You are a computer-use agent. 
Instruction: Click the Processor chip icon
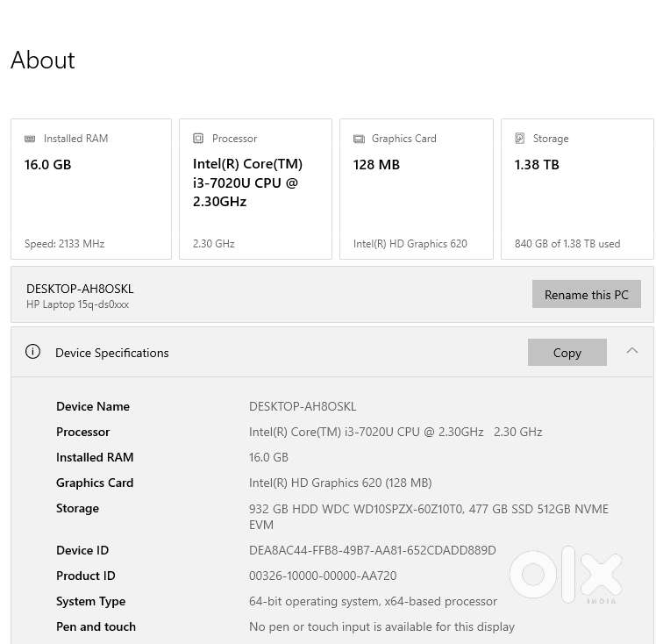tap(198, 139)
